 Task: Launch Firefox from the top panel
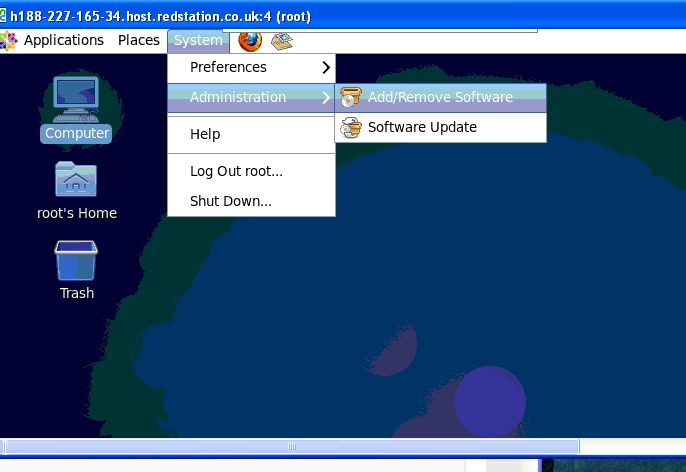[250, 41]
